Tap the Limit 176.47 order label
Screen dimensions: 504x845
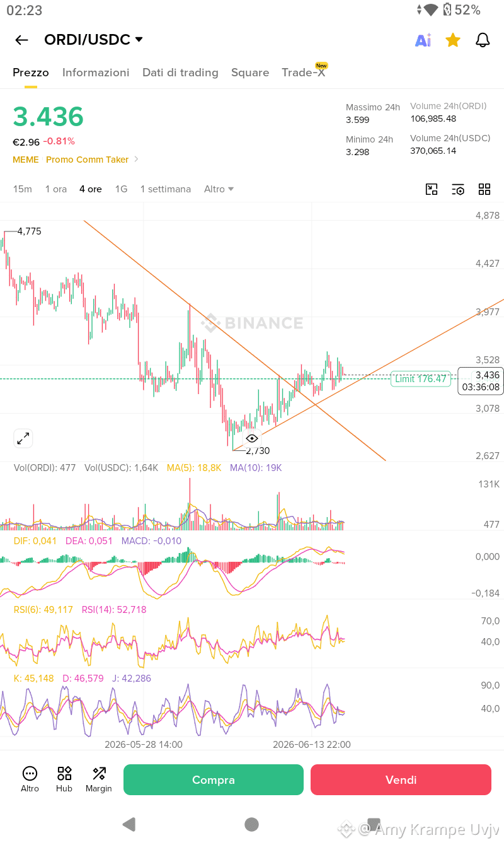point(421,378)
